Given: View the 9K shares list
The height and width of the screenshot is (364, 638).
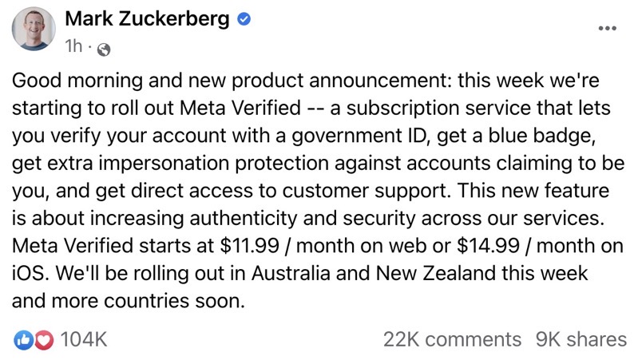Looking at the screenshot, I should point(581,339).
